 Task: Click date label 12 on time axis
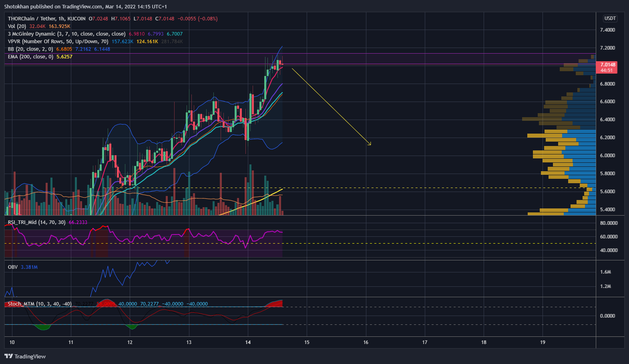(130, 342)
